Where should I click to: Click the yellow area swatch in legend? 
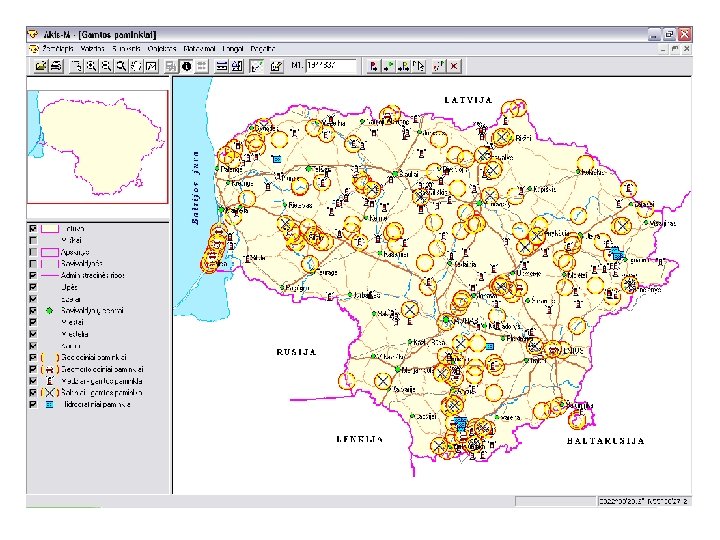click(x=50, y=228)
